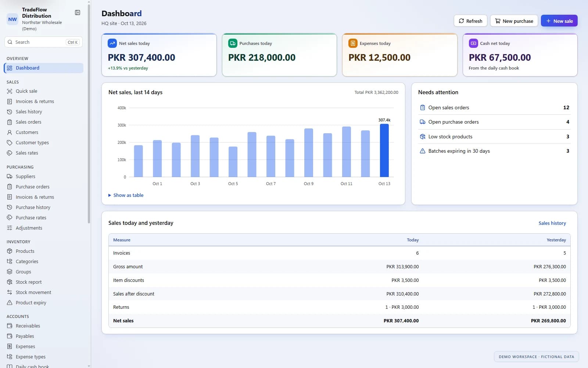
Task: Go to Sales orders in sidebar
Action: [44, 122]
